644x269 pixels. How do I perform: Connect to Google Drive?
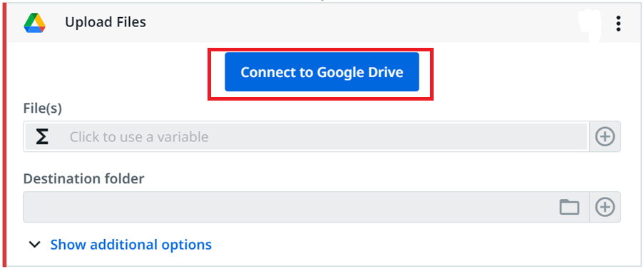click(x=322, y=72)
